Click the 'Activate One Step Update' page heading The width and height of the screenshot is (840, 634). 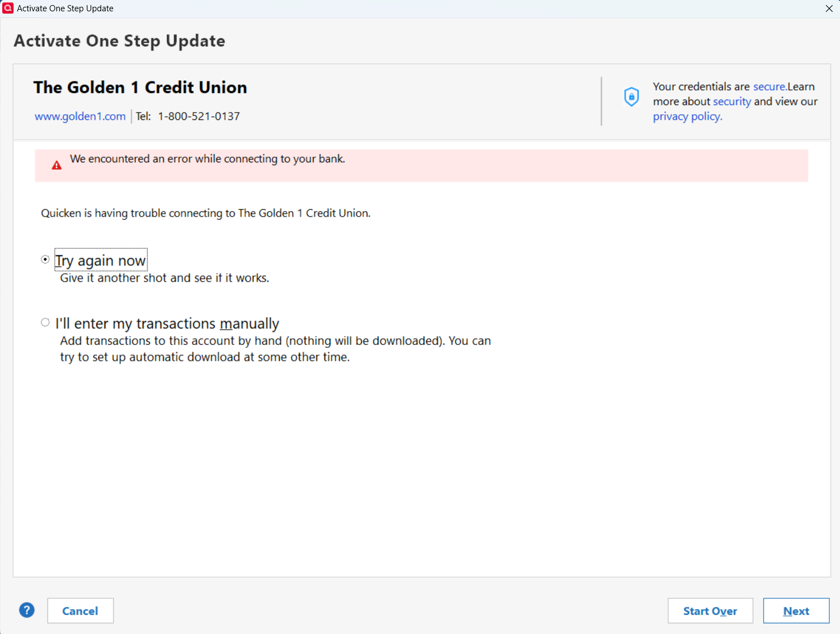click(x=119, y=41)
